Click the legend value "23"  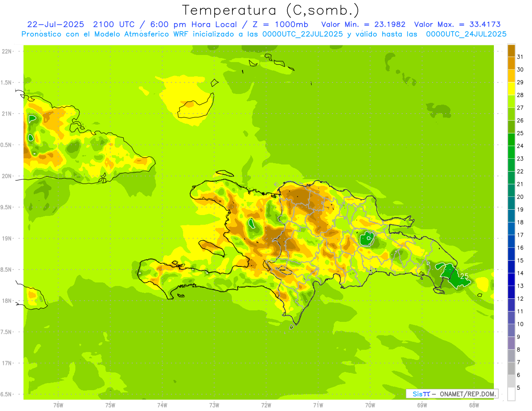520,159
